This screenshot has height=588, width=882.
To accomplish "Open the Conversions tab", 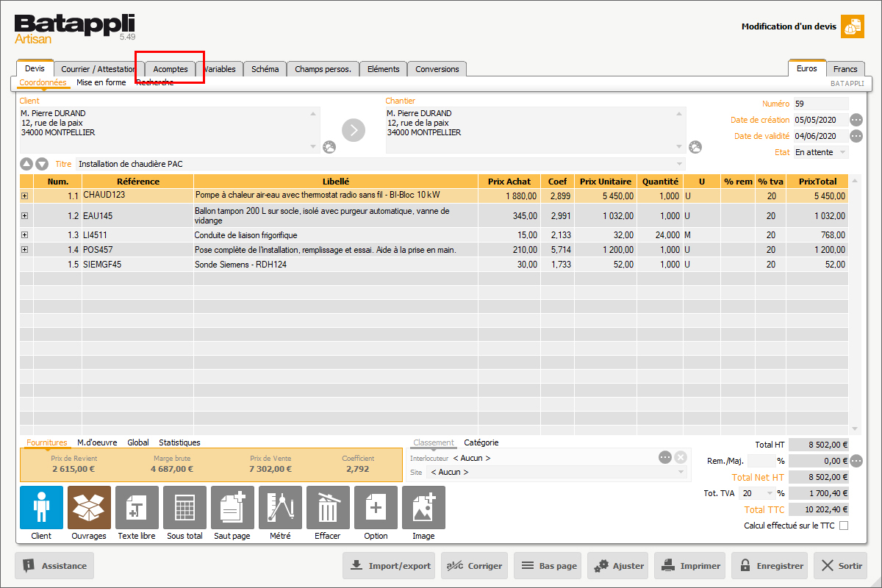I will coord(437,69).
